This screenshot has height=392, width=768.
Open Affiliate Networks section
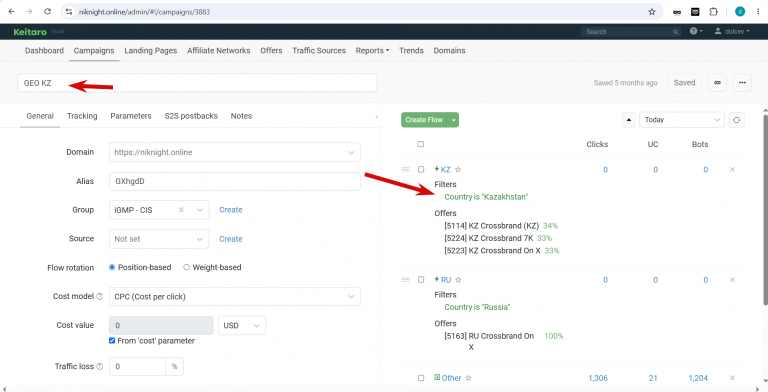(x=218, y=50)
